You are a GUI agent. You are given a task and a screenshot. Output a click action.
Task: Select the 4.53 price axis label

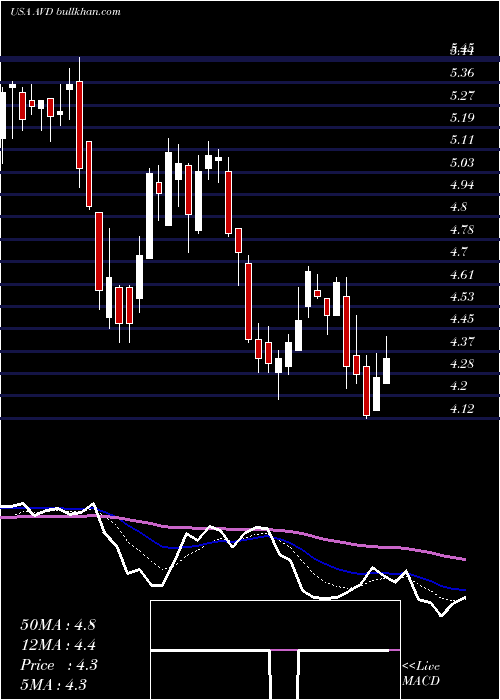click(462, 297)
